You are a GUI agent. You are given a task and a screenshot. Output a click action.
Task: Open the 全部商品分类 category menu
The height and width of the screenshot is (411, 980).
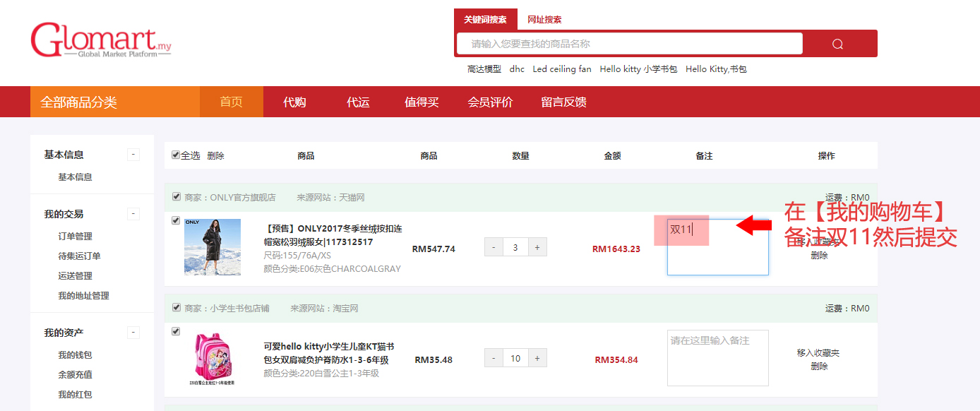point(115,102)
